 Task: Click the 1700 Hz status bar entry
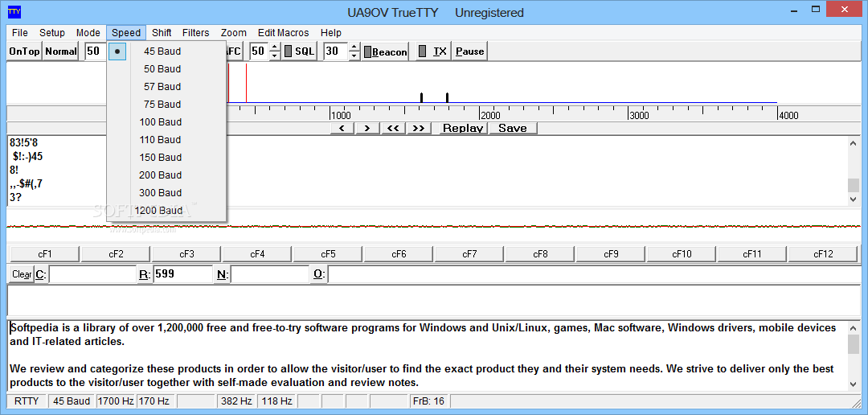pyautogui.click(x=116, y=401)
